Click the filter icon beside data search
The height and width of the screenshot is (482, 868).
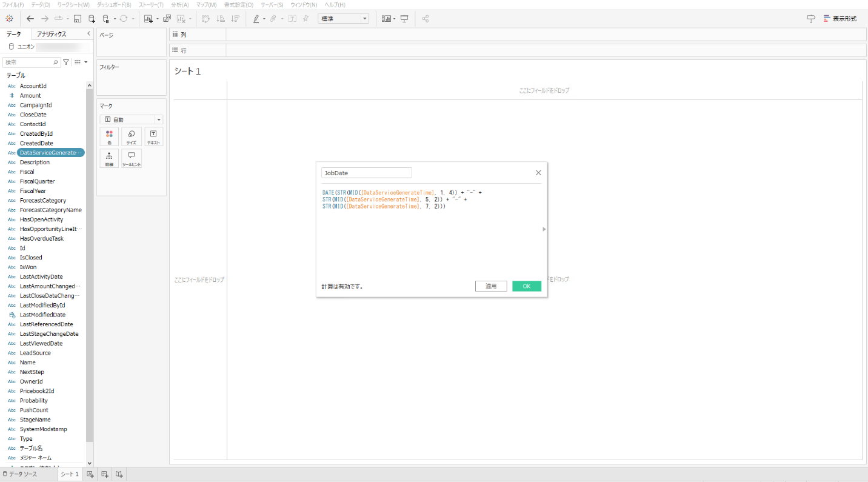point(66,62)
